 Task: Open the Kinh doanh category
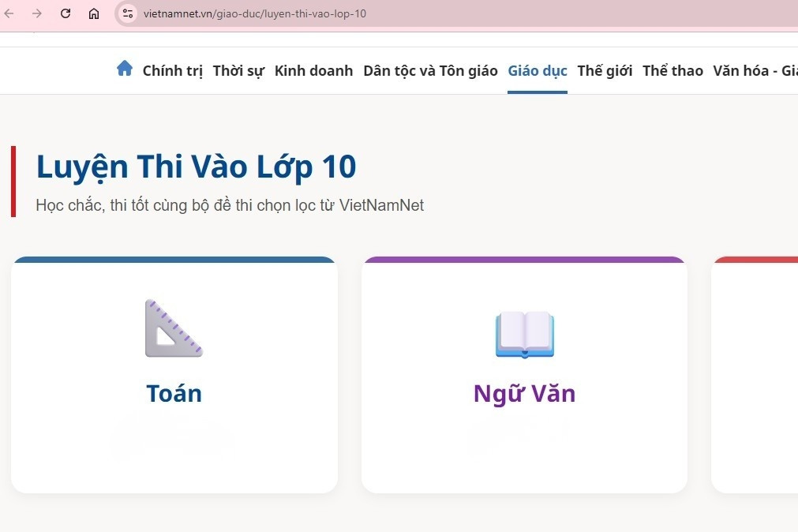click(313, 70)
